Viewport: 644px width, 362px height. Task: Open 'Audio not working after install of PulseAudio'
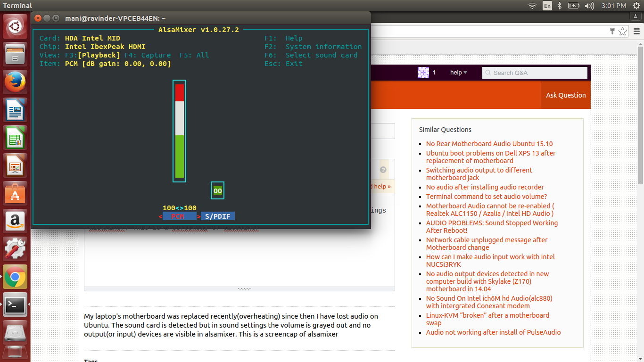(x=494, y=332)
